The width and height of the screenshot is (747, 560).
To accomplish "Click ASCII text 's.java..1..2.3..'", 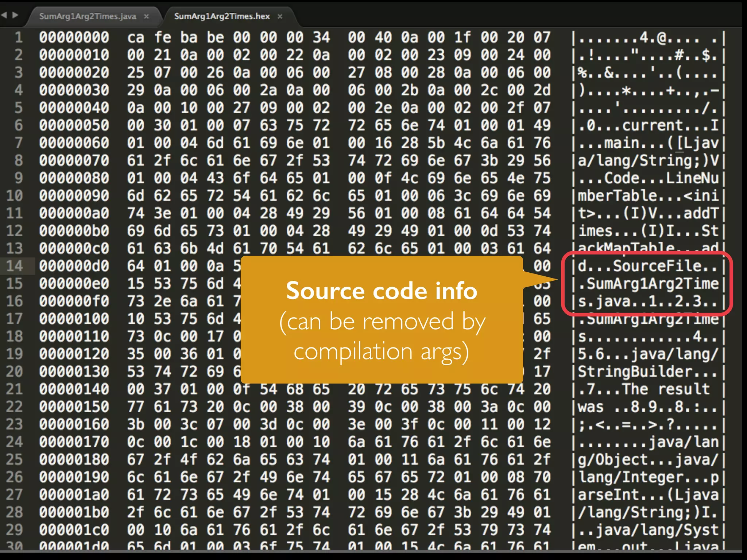I will click(648, 301).
